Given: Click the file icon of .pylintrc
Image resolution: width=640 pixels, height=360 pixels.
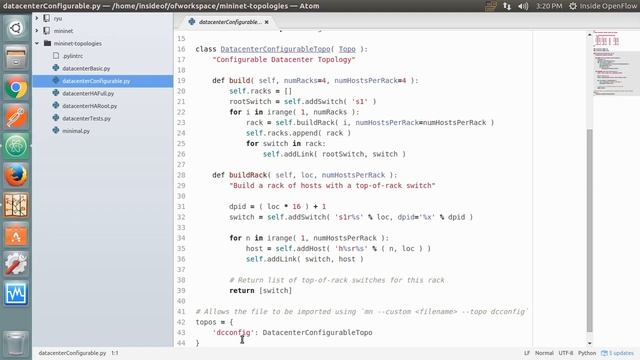Looking at the screenshot, I should coord(56,56).
